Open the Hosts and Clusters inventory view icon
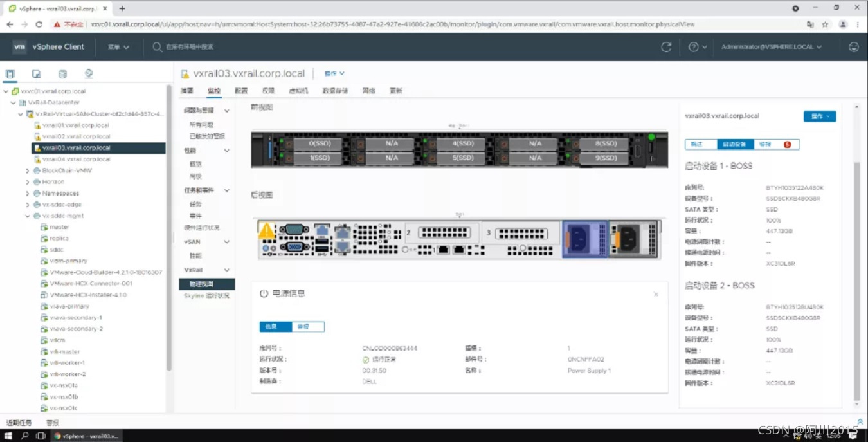 tap(10, 74)
